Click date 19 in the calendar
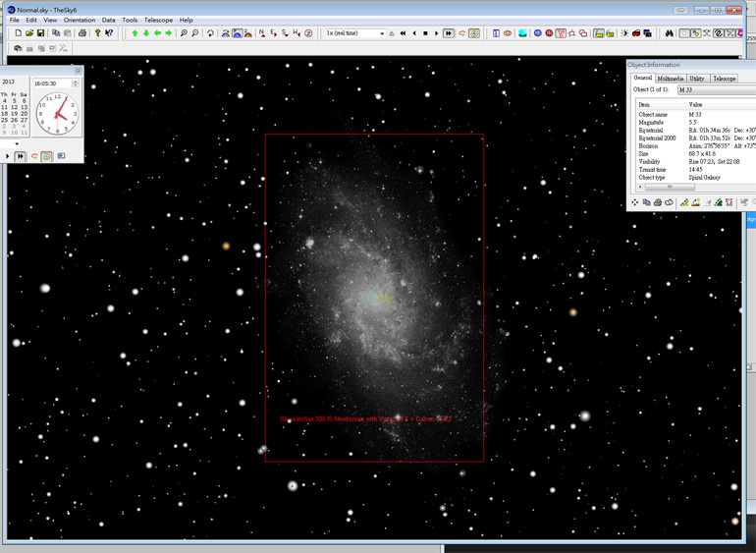The height and width of the screenshot is (553, 756). [14, 114]
